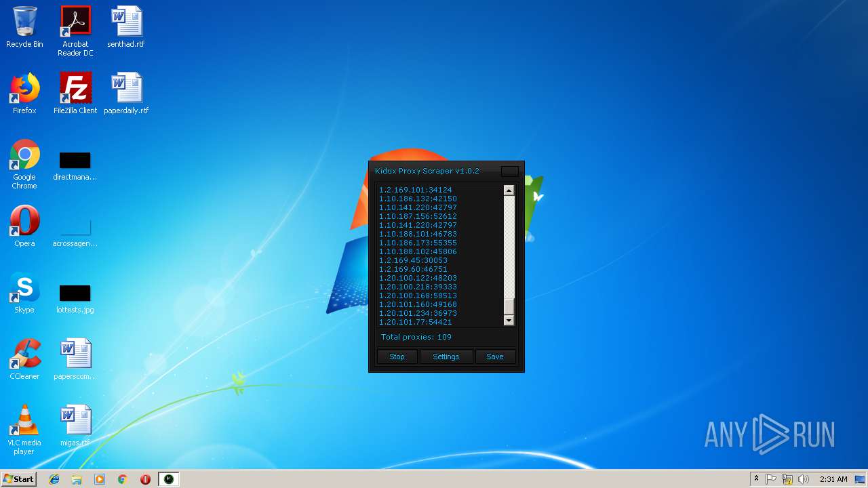
Task: Select proxy 1.10.188.101:46783
Action: point(418,234)
